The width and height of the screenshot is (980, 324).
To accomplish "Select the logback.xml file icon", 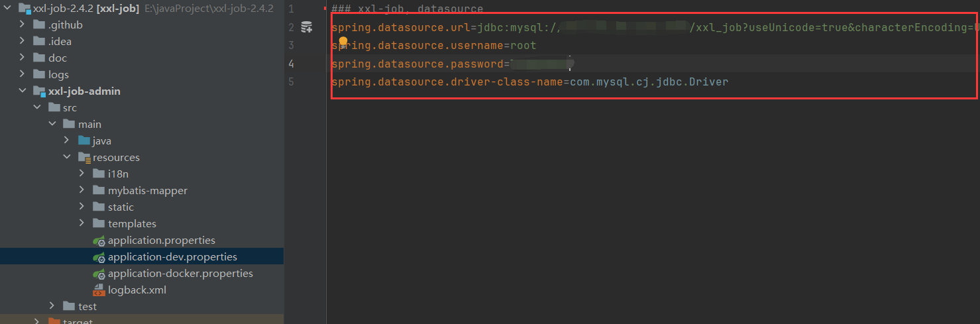I will click(x=99, y=290).
